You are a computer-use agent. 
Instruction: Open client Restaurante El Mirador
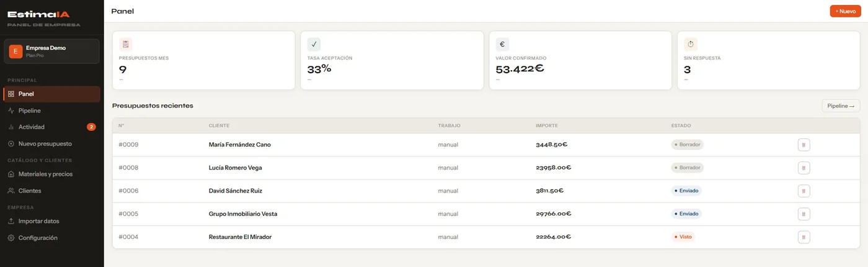(241, 237)
